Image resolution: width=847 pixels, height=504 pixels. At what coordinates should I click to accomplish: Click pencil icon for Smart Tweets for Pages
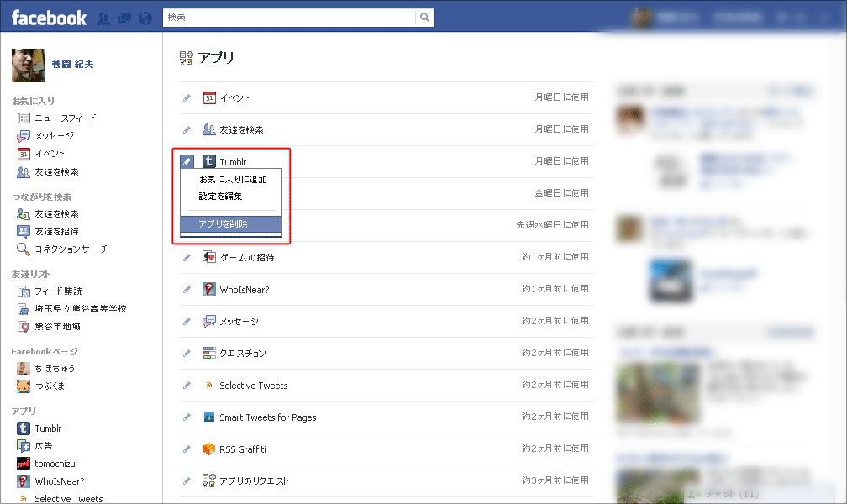[x=187, y=417]
